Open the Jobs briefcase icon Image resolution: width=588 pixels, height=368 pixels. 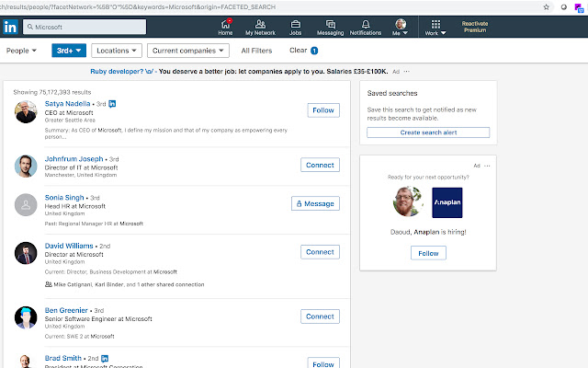295,23
